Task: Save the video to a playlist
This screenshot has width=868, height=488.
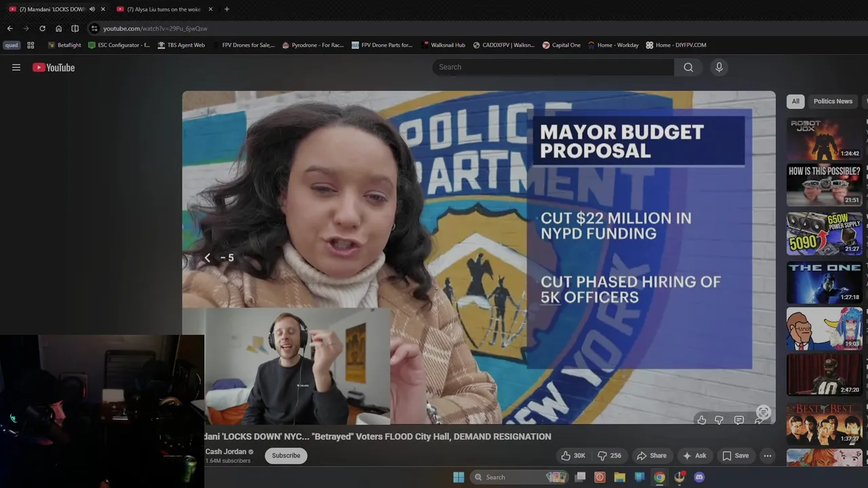Action: point(736,455)
